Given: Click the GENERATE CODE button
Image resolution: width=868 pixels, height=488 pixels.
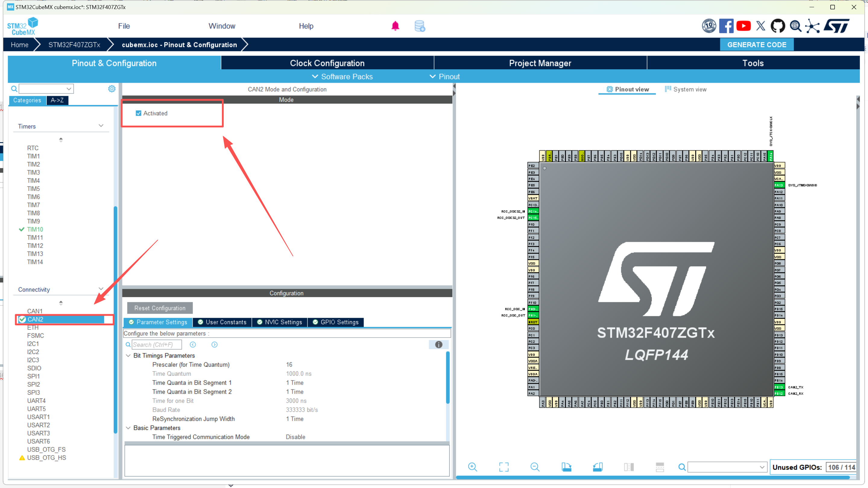Looking at the screenshot, I should (x=756, y=45).
